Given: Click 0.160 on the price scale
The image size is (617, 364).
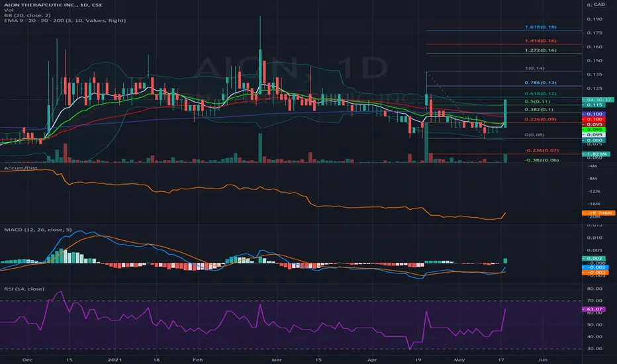Looking at the screenshot, I should 594,47.
